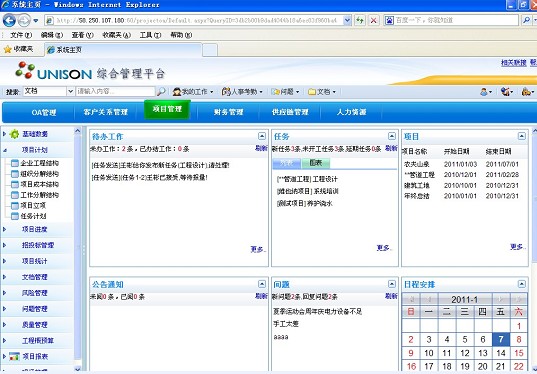
Task: Click the search magnifier icon beside input
Action: tap(160, 91)
